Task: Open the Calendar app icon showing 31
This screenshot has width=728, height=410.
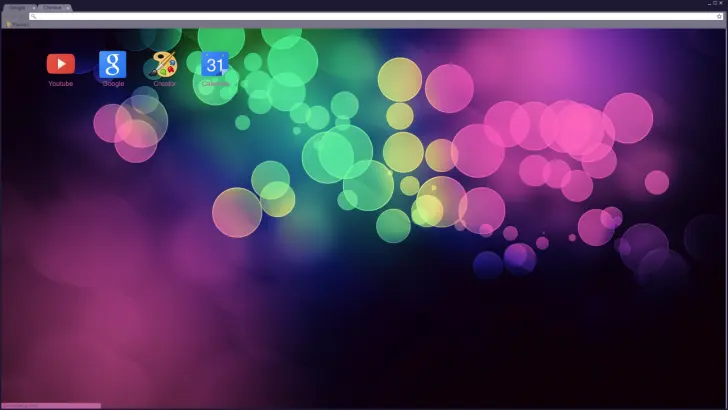Action: coord(215,64)
